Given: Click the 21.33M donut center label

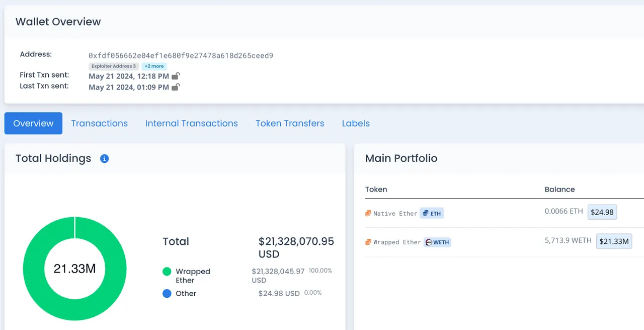Looking at the screenshot, I should click(75, 269).
